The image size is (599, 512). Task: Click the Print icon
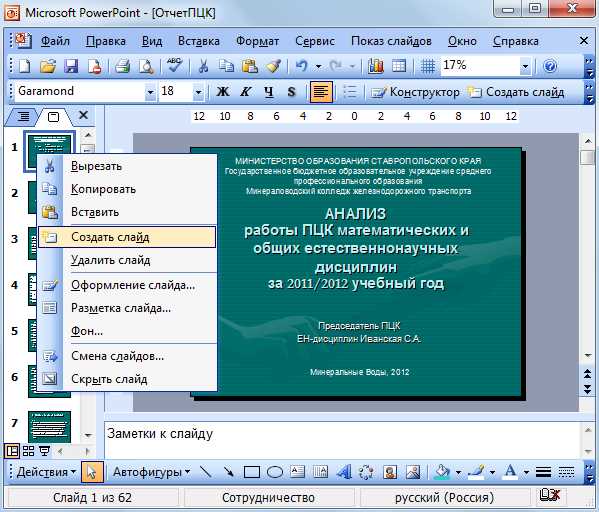[x=123, y=66]
